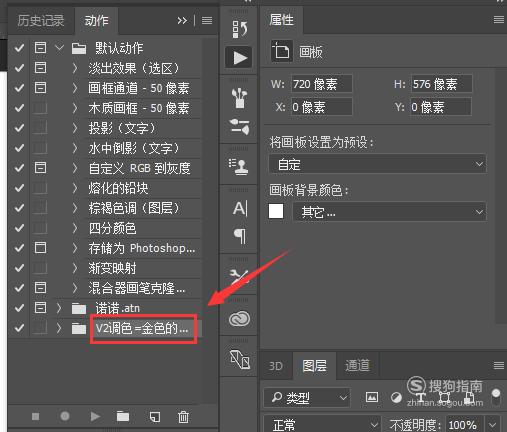
Task: Expand the 四分颜色 action
Action: pyautogui.click(x=75, y=228)
